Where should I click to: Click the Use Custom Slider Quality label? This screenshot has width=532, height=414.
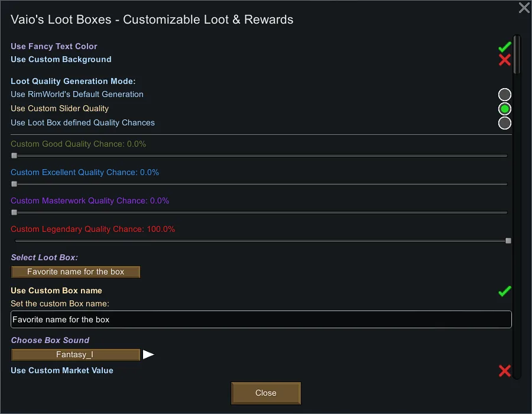(x=60, y=109)
